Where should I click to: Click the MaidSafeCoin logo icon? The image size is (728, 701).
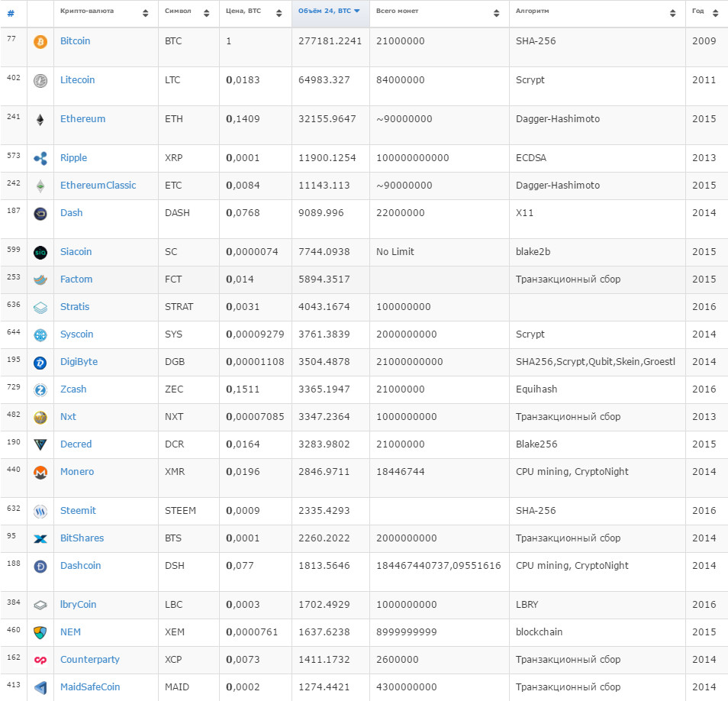[x=40, y=687]
